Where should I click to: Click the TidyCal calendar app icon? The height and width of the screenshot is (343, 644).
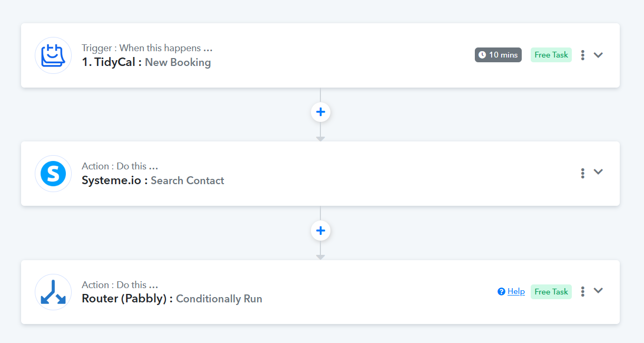(x=53, y=55)
